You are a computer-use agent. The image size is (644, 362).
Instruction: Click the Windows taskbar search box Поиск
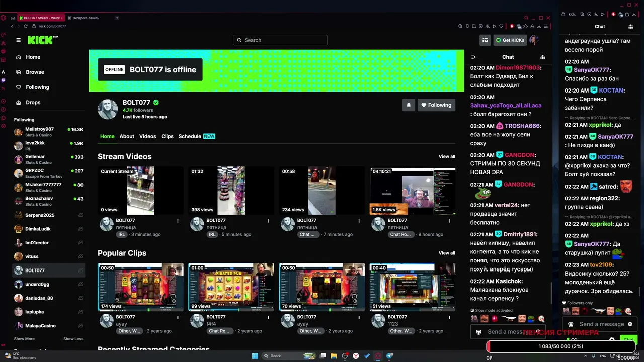coord(289,356)
